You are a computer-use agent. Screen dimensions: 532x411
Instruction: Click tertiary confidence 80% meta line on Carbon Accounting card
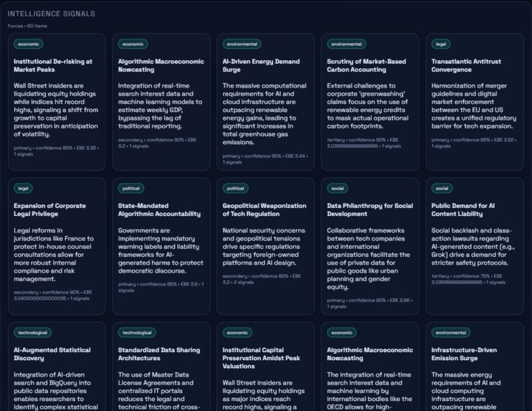[364, 143]
